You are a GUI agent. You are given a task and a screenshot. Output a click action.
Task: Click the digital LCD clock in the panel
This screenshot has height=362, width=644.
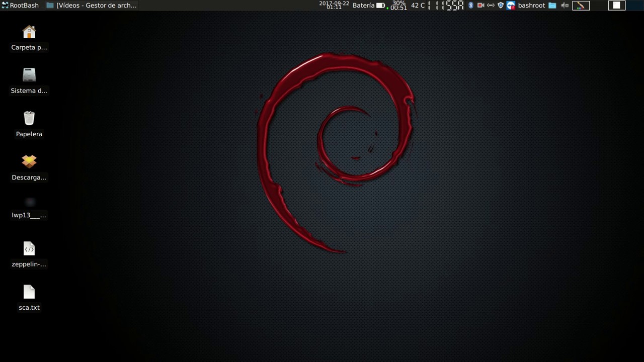[446, 6]
